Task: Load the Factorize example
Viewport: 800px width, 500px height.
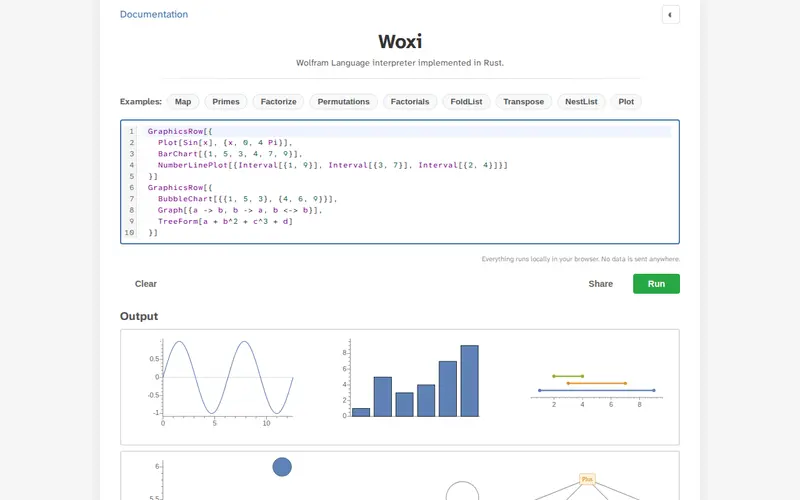Action: (278, 102)
